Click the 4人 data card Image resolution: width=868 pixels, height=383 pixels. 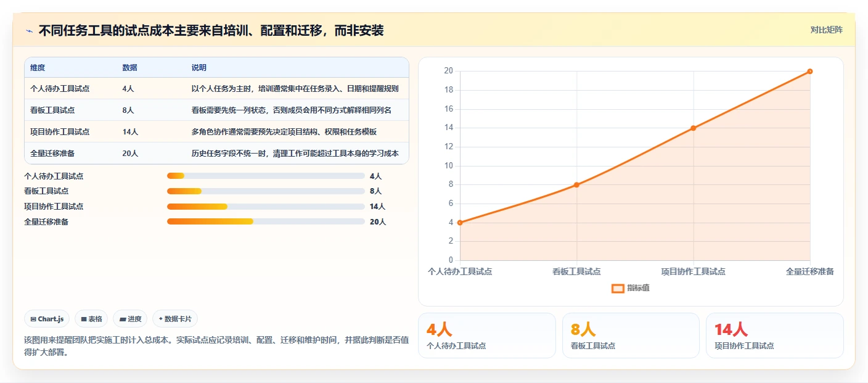487,336
